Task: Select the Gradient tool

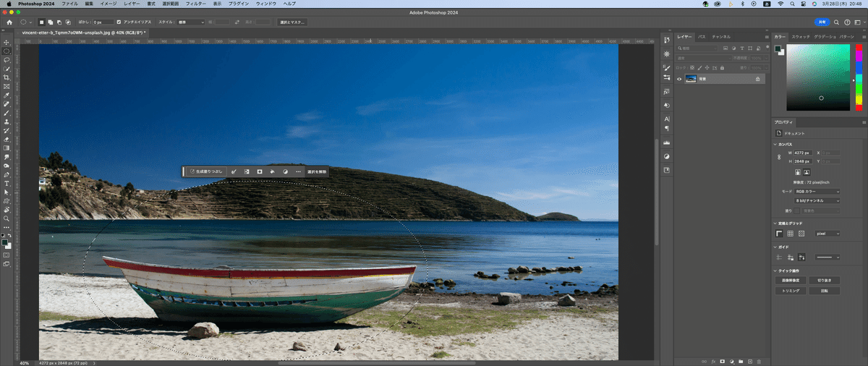Action: (7, 148)
